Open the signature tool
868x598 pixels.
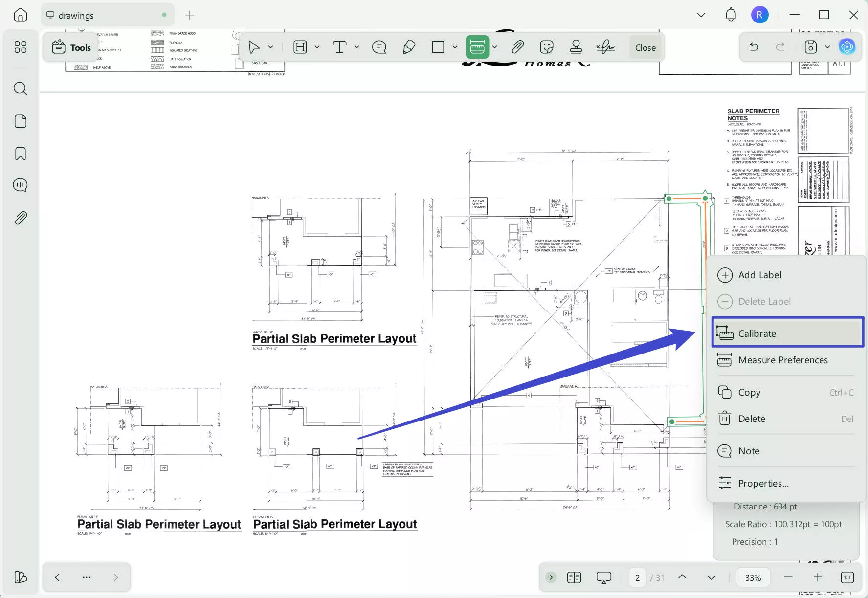point(605,47)
